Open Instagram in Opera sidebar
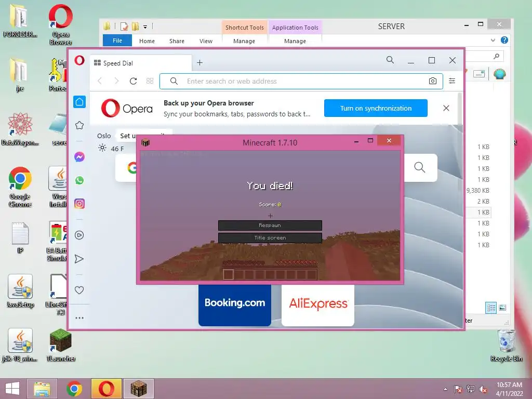The width and height of the screenshot is (532, 399). tap(79, 204)
